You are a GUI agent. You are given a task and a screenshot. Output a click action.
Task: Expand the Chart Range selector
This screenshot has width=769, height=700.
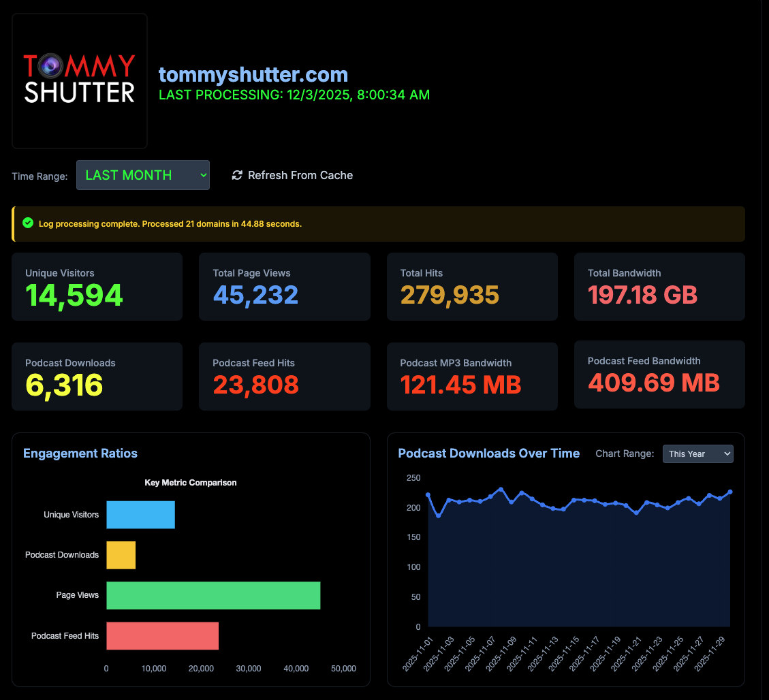tap(697, 454)
